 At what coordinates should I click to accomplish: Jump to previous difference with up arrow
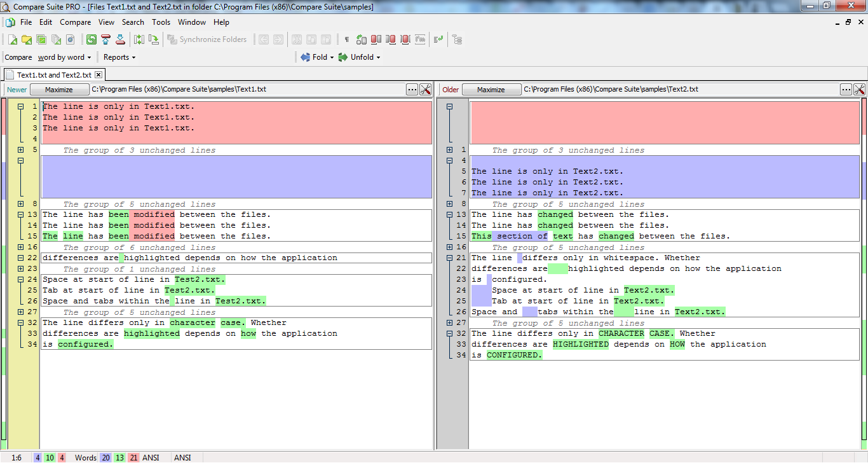[x=106, y=39]
